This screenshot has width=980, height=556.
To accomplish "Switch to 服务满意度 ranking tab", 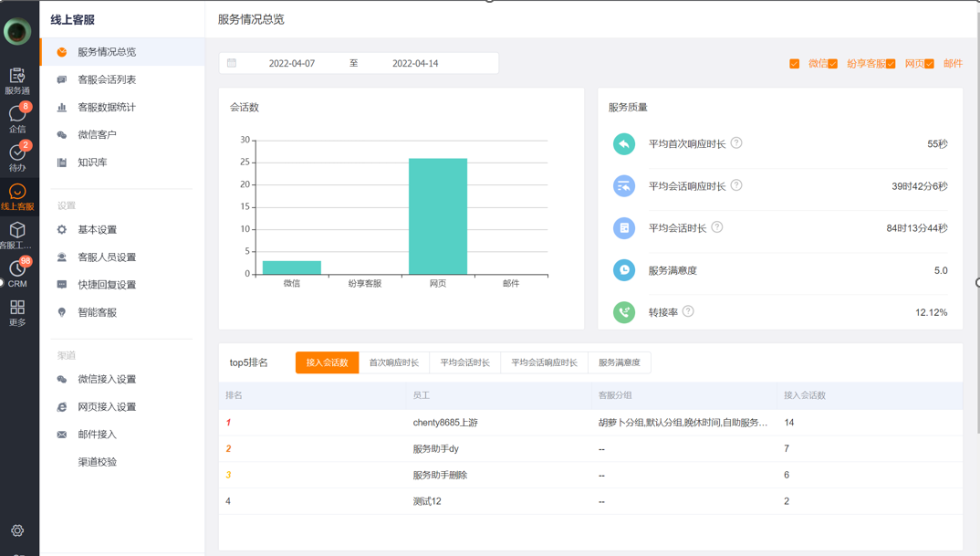I will coord(619,362).
